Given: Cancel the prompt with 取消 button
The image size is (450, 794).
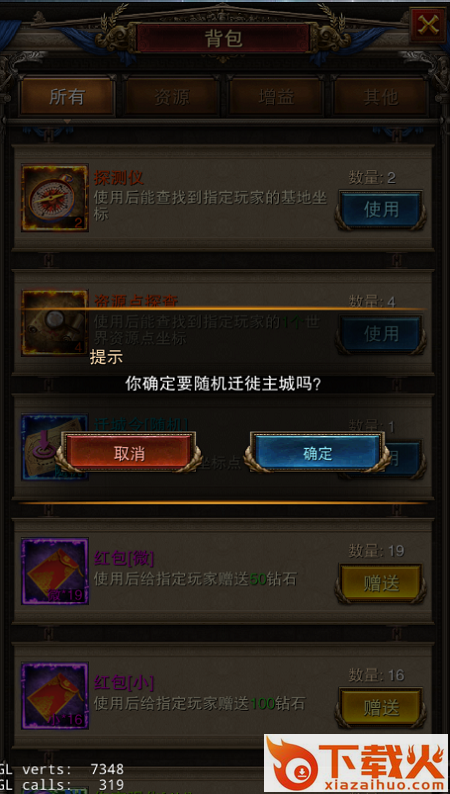Looking at the screenshot, I should point(129,453).
